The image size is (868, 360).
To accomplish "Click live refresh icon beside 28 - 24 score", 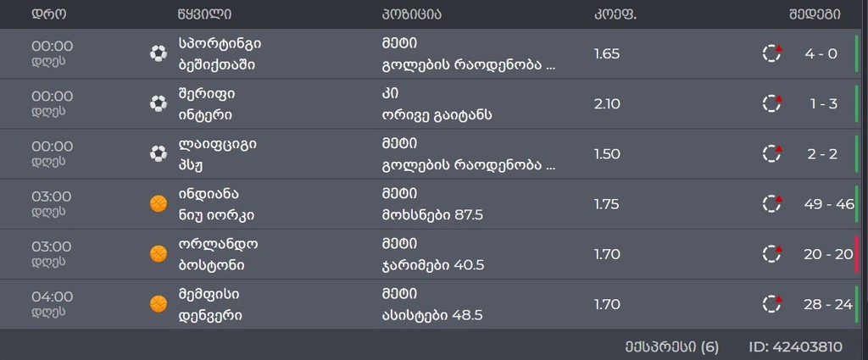I will point(771,303).
